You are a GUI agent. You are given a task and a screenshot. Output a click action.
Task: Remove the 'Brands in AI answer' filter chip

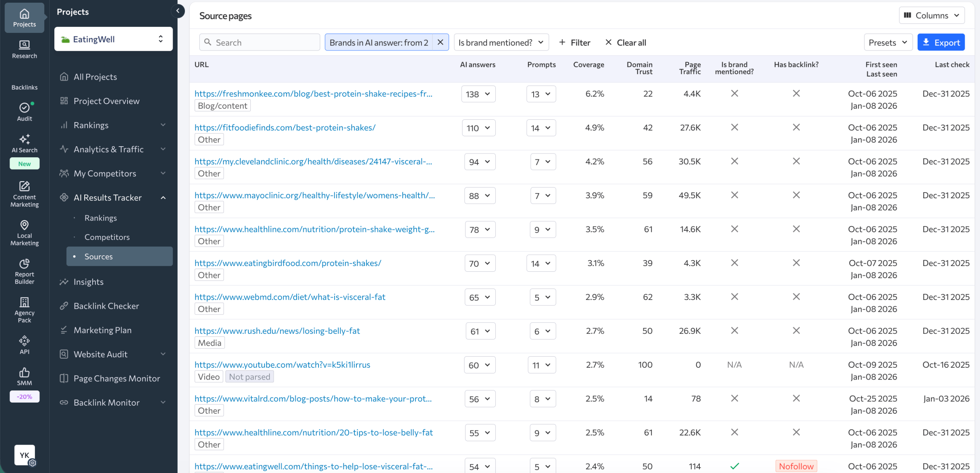point(440,42)
